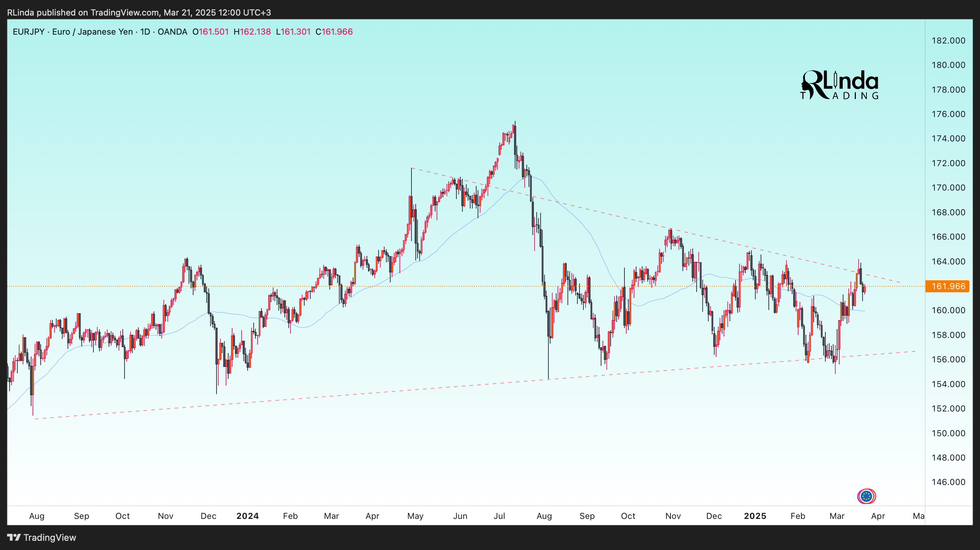
Task: Click the 164.000 price axis label
Action: coord(948,261)
